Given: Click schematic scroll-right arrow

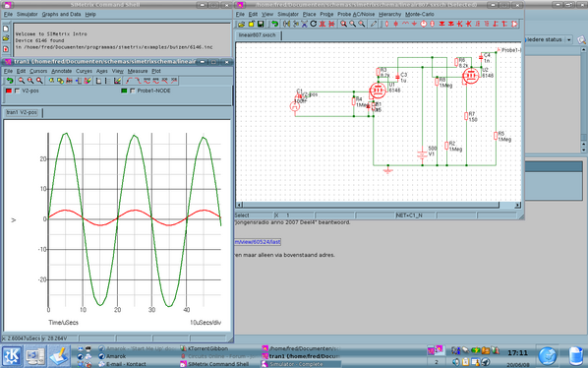Looking at the screenshot, I should pos(517,205).
